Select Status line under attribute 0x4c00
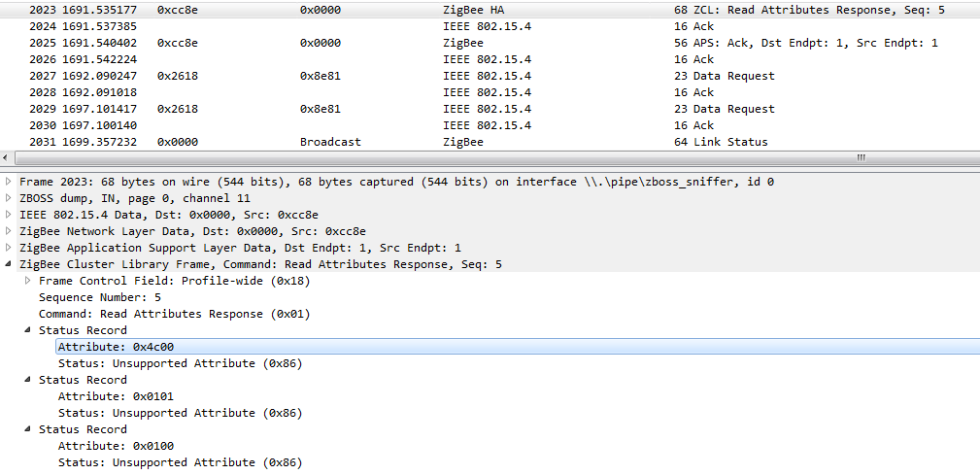The image size is (980, 475). tap(180, 363)
